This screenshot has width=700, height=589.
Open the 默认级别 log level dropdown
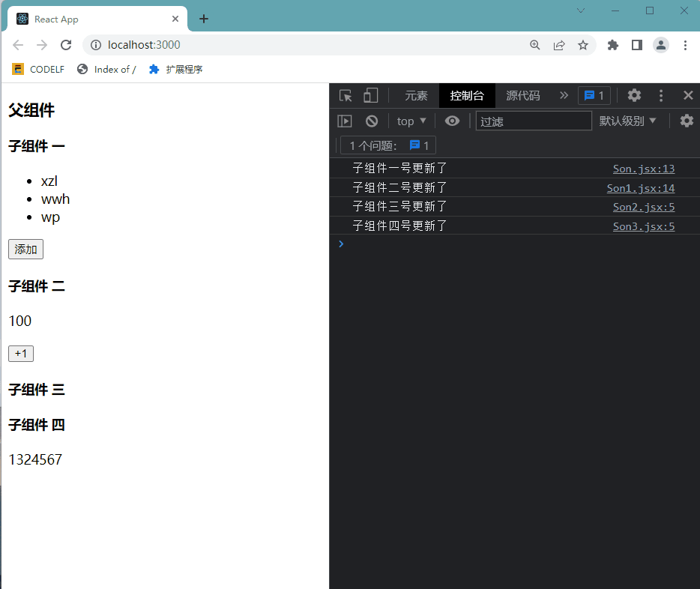[628, 121]
